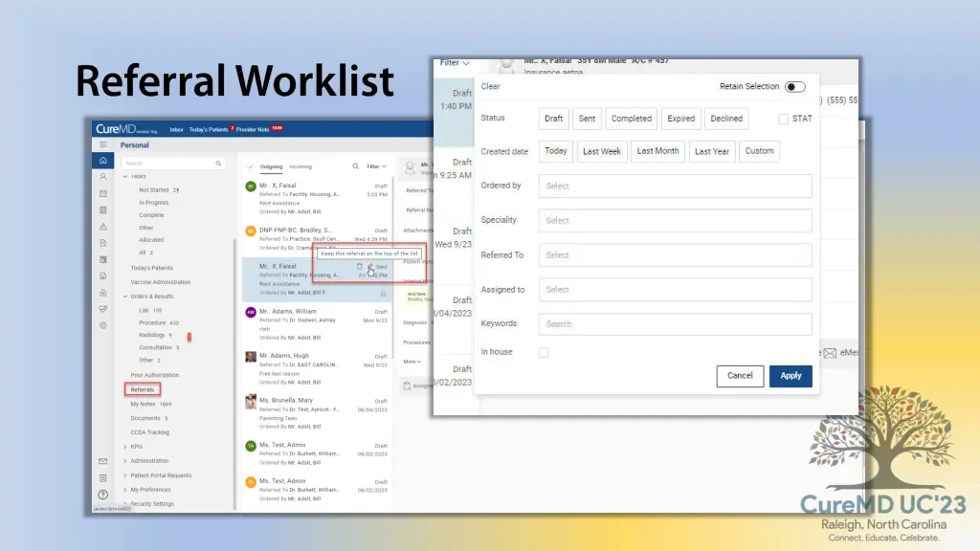Click the Assign clipboard icon in the detail pane

tap(407, 386)
